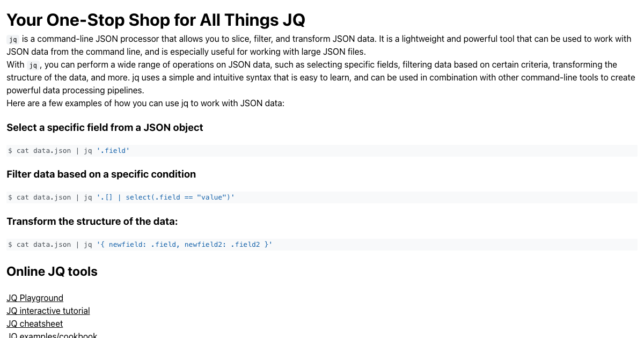This screenshot has height=338, width=644.
Task: Click "$ cat data.json" in the select snippet
Action: [40, 197]
